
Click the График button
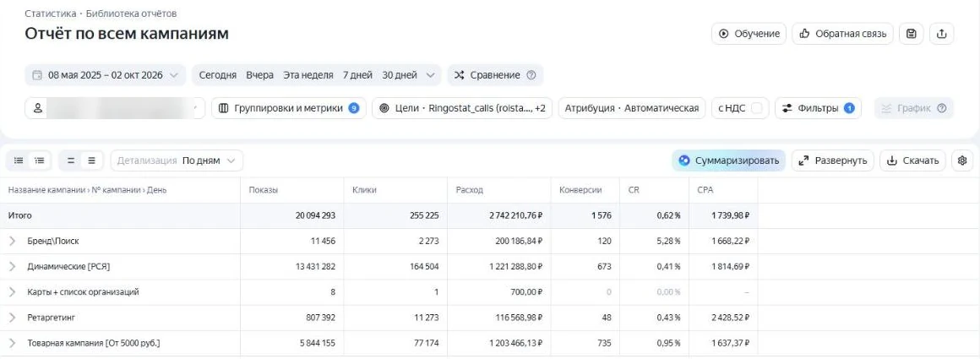point(914,108)
